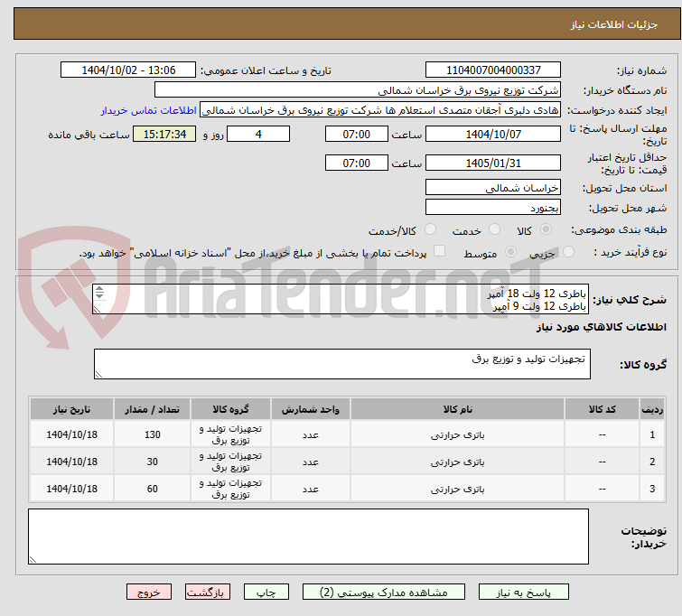Viewport: 682px width, 616px height.
Task: Click quantity 30 in row 2
Action: [153, 462]
